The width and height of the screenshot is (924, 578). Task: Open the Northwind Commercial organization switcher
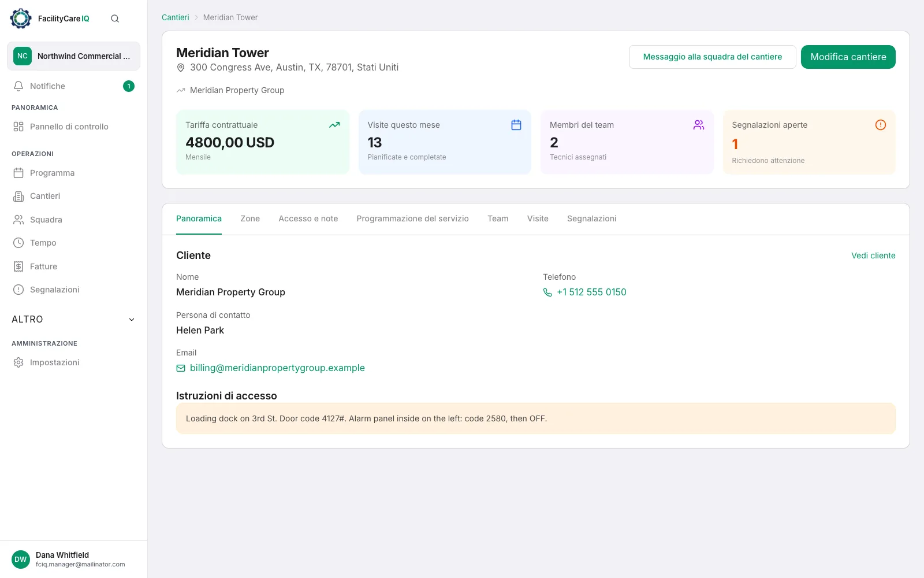click(73, 56)
